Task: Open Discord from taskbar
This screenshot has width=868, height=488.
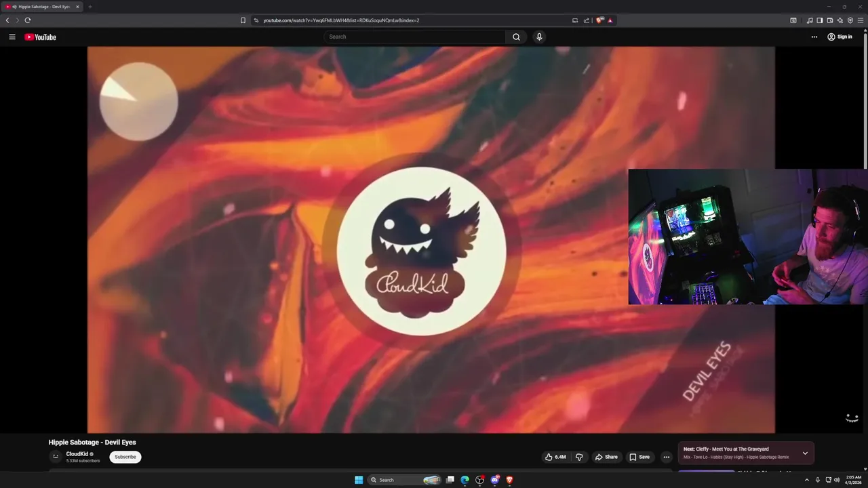Action: click(494, 480)
